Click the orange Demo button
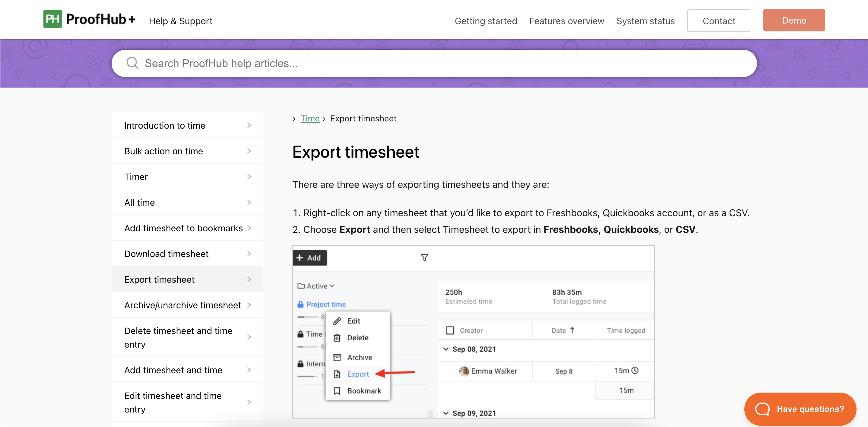Image resolution: width=868 pixels, height=427 pixels. click(794, 20)
